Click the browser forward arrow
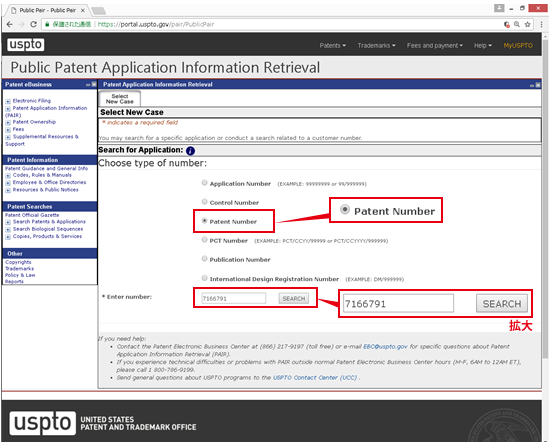Image resolution: width=550 pixels, height=442 pixels. (21, 24)
